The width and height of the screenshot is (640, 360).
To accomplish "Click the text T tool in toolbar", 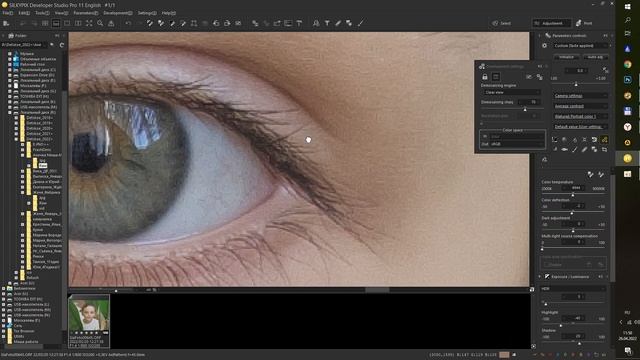I will pyautogui.click(x=327, y=23).
